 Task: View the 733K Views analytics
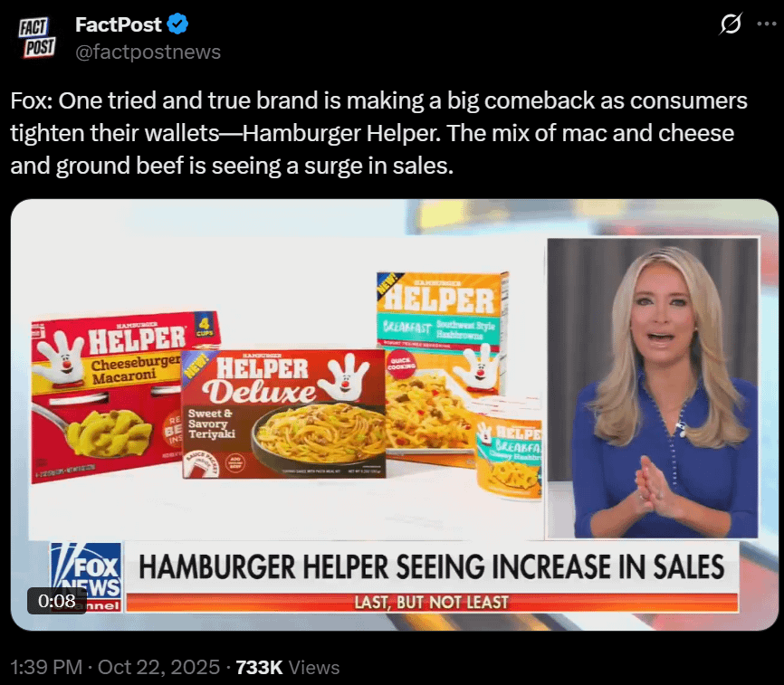[x=288, y=667]
